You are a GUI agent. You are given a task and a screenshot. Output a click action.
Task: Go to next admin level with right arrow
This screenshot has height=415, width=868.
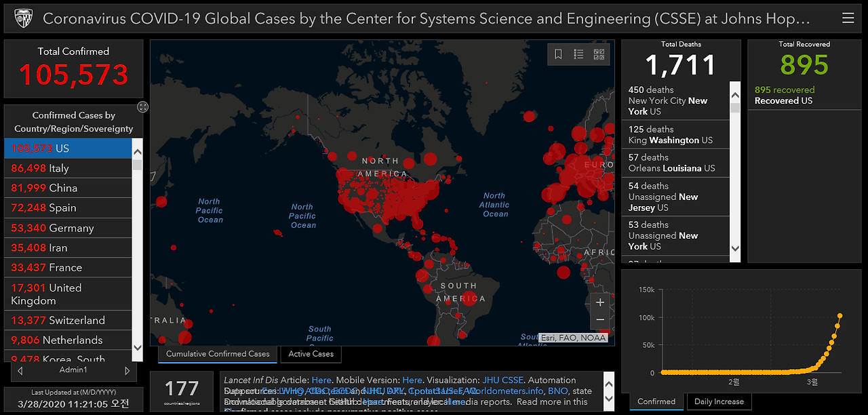click(x=127, y=371)
